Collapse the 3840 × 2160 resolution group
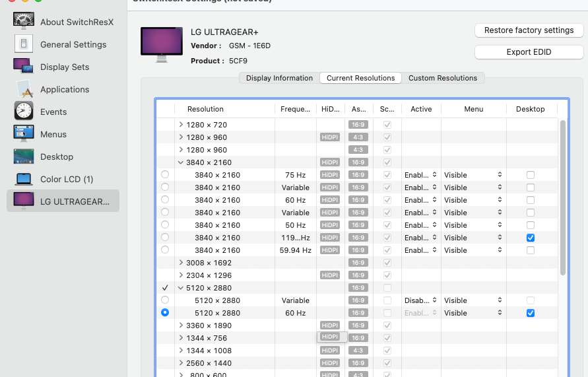Viewport: 588px width, 377px height. [x=181, y=162]
